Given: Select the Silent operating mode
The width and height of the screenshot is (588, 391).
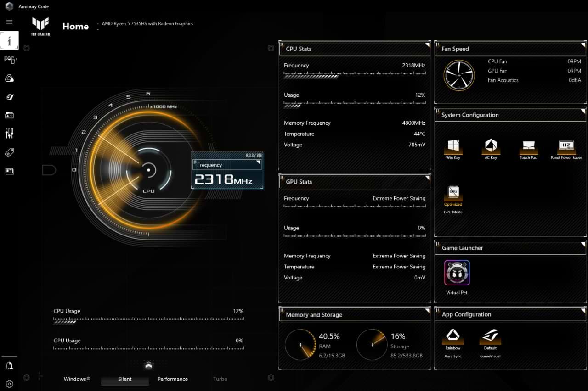Looking at the screenshot, I should [125, 379].
